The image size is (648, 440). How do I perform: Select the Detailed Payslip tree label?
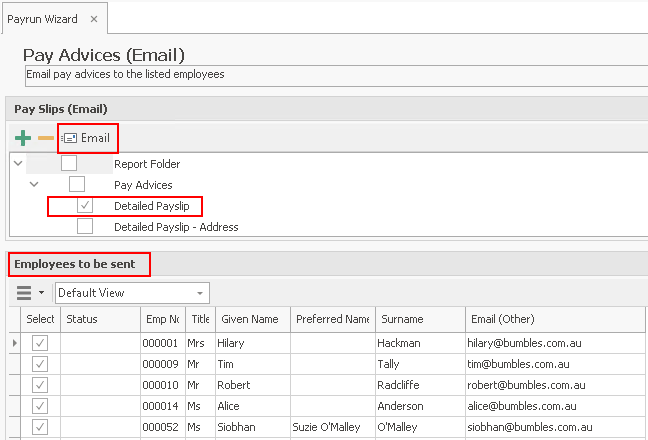point(152,206)
